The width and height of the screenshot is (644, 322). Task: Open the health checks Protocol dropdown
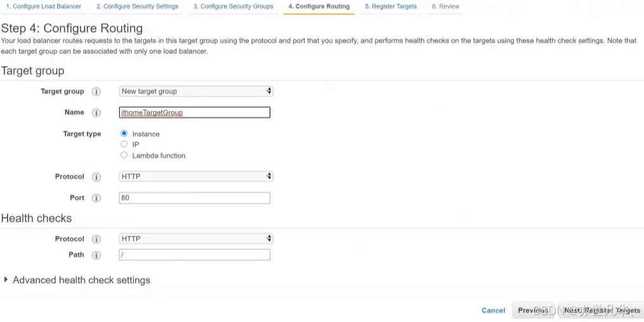[196, 239]
